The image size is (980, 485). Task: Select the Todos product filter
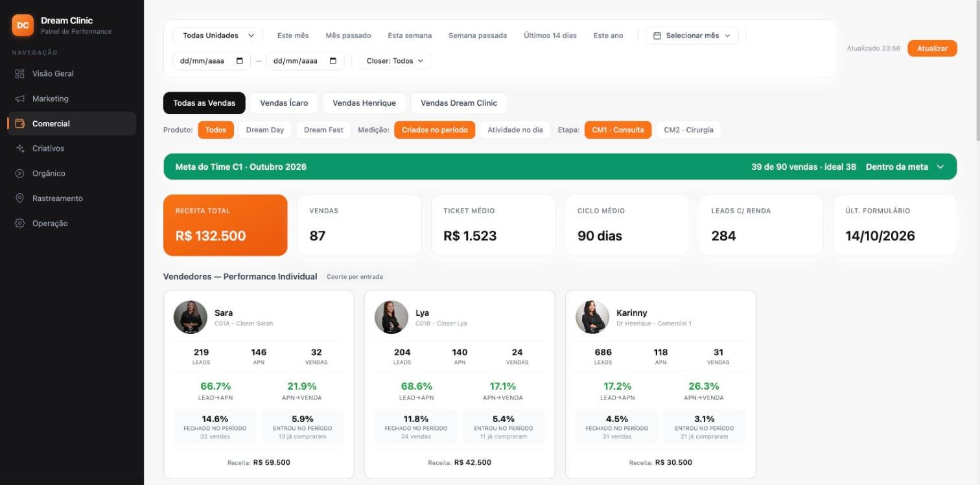(x=216, y=130)
